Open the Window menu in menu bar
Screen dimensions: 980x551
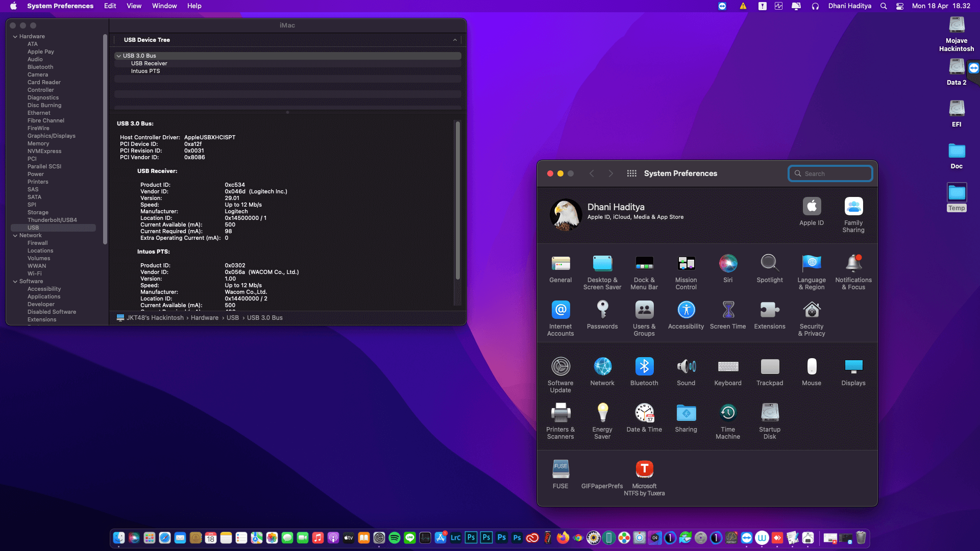click(x=164, y=6)
